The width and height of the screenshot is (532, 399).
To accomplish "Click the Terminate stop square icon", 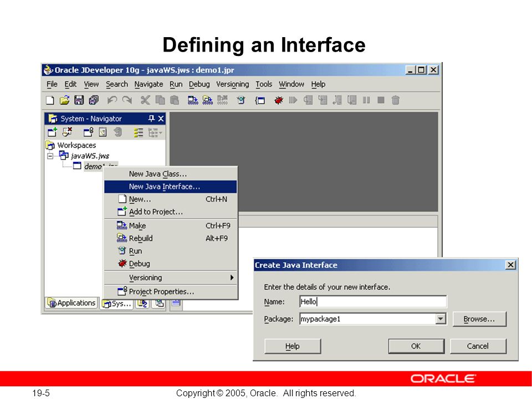I will [381, 100].
